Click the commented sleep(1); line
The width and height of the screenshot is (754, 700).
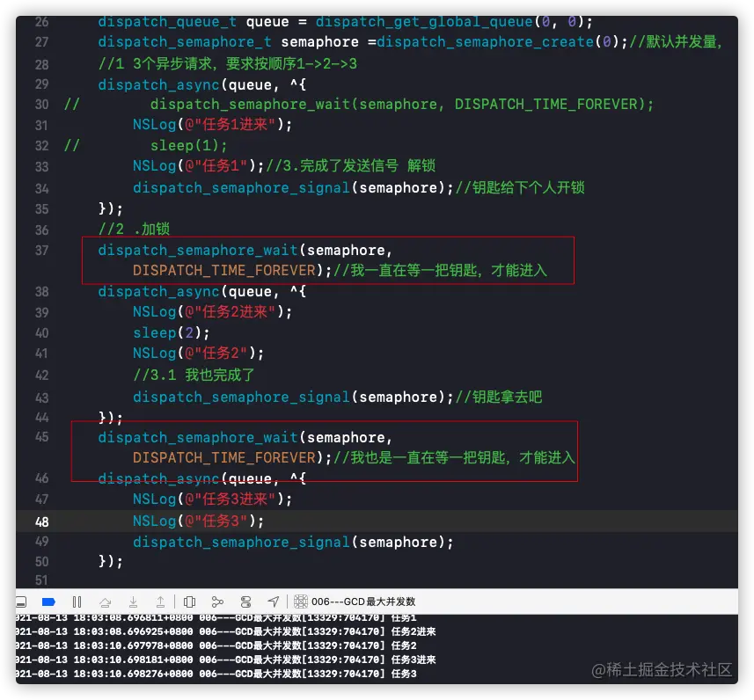pyautogui.click(x=188, y=146)
